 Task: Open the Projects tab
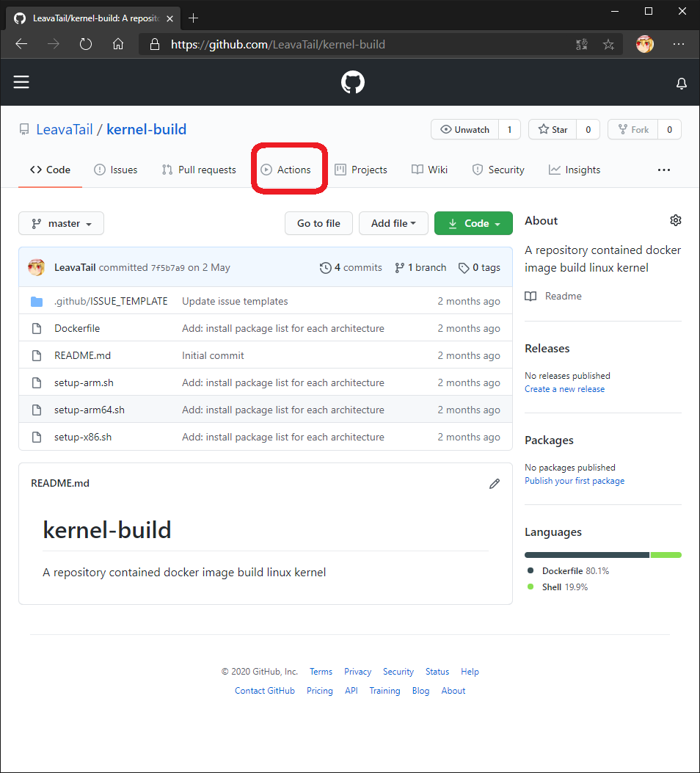361,170
